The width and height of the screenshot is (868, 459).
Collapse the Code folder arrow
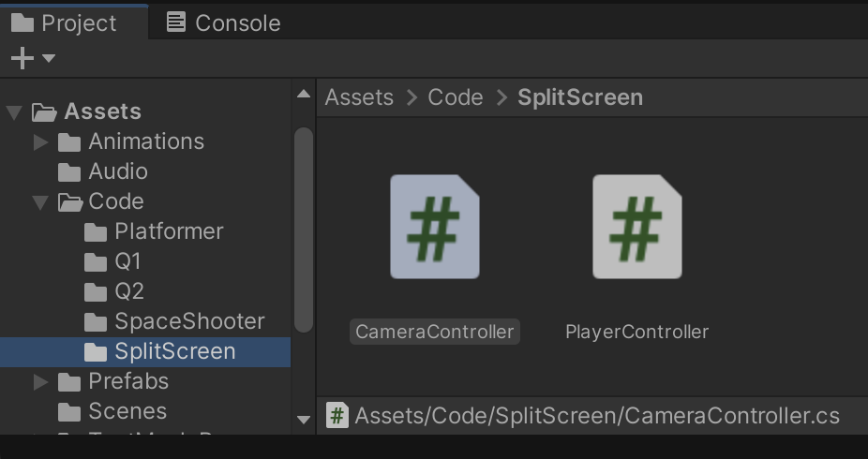[x=40, y=202]
